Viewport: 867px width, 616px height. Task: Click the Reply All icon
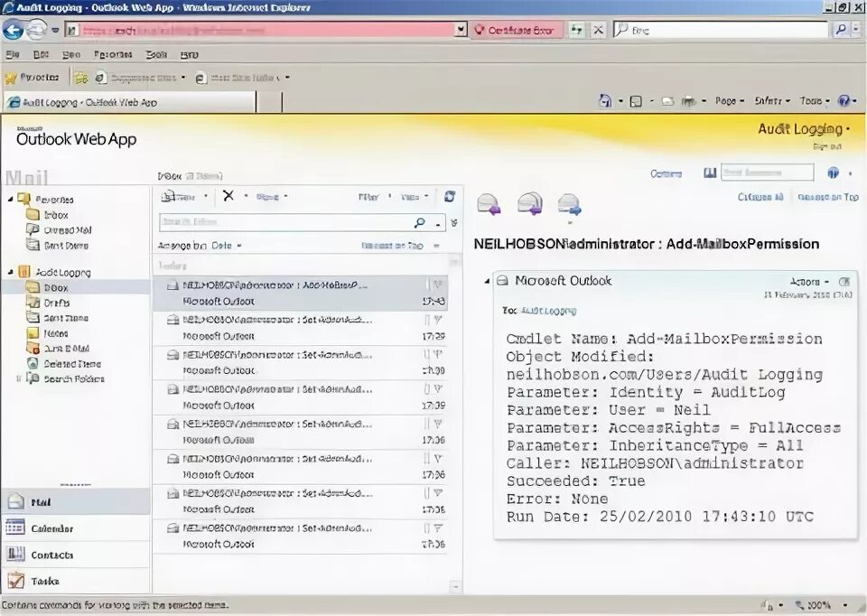530,203
